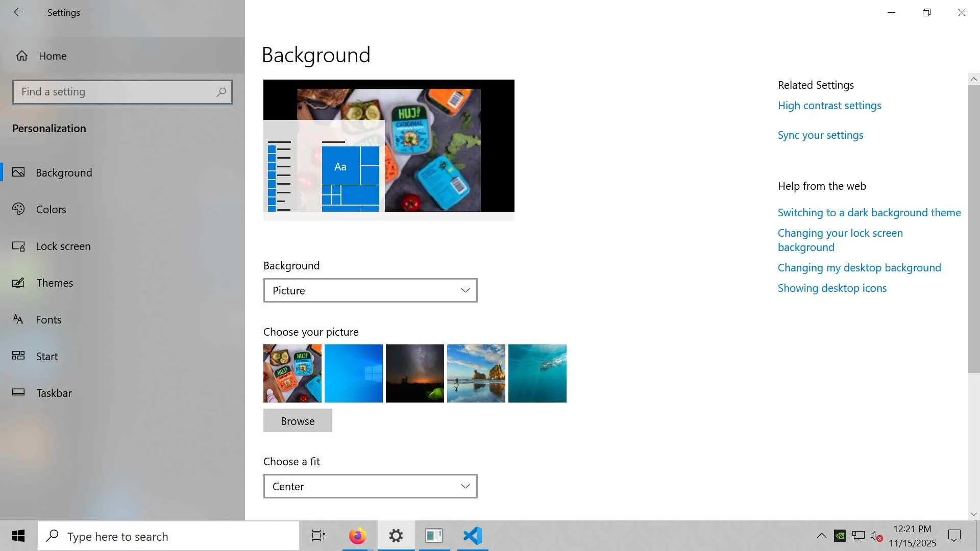Open the Choose a fit dropdown
Screen dimensions: 980x551
(x=370, y=486)
